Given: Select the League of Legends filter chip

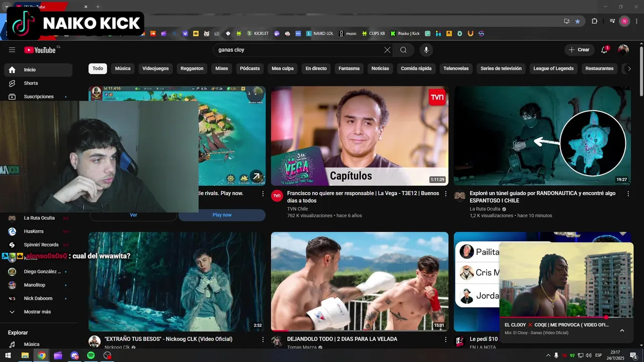Looking at the screenshot, I should pos(553,68).
